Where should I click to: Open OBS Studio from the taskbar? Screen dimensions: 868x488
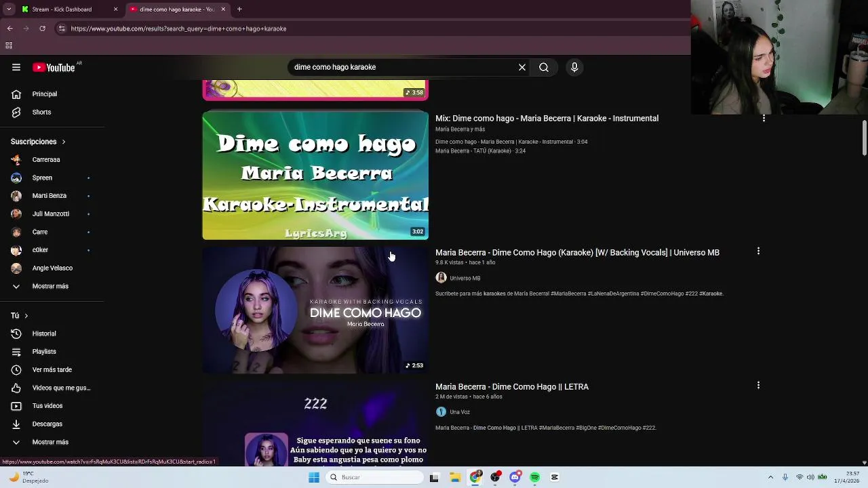495,477
